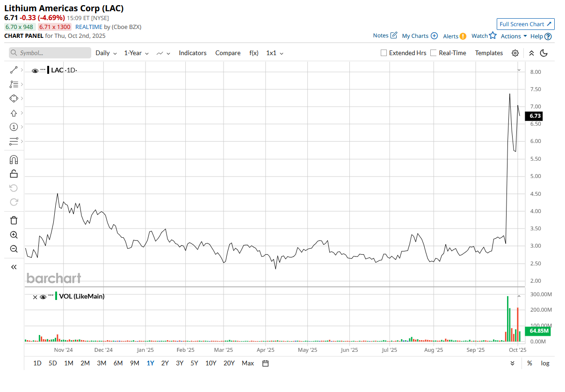Click the Symbol search input field
The width and height of the screenshot is (565, 392).
pyautogui.click(x=50, y=53)
